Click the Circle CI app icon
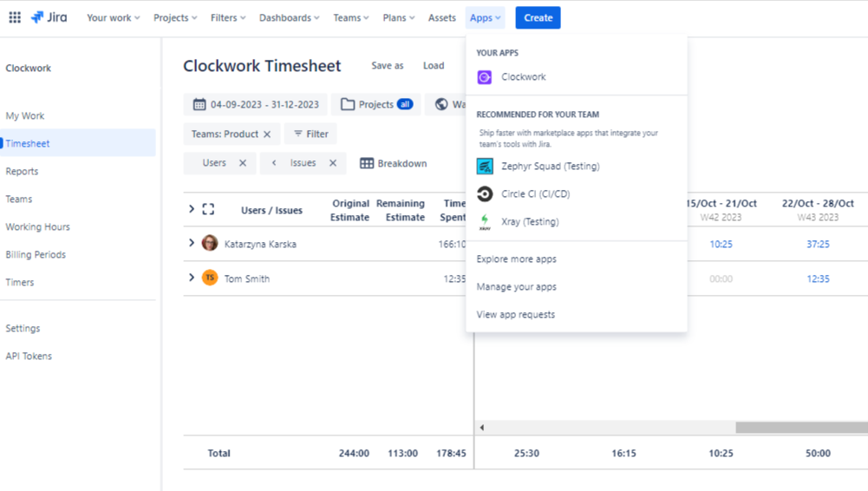This screenshot has height=491, width=868. (x=485, y=193)
